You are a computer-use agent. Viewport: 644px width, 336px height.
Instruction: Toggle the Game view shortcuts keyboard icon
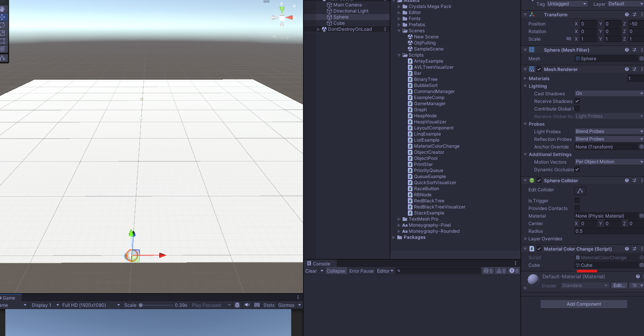(257, 305)
